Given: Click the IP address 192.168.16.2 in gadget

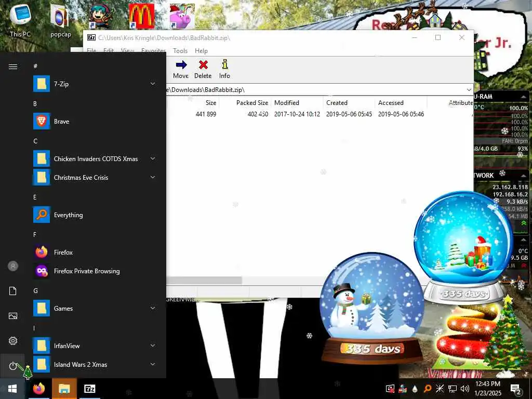Looking at the screenshot, I should 510,194.
